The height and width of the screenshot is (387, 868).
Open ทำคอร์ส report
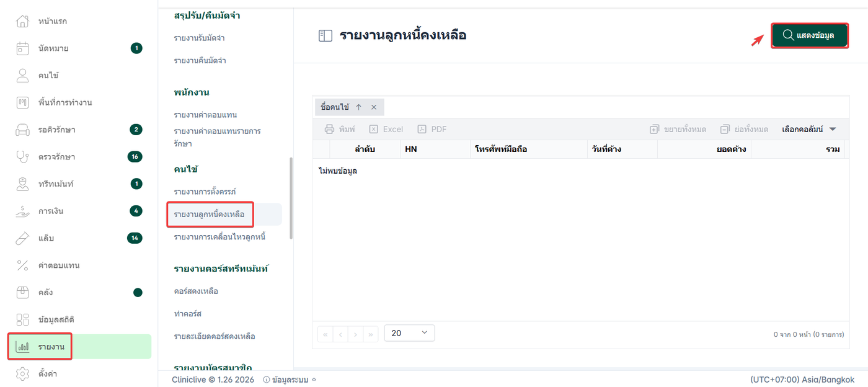point(188,314)
